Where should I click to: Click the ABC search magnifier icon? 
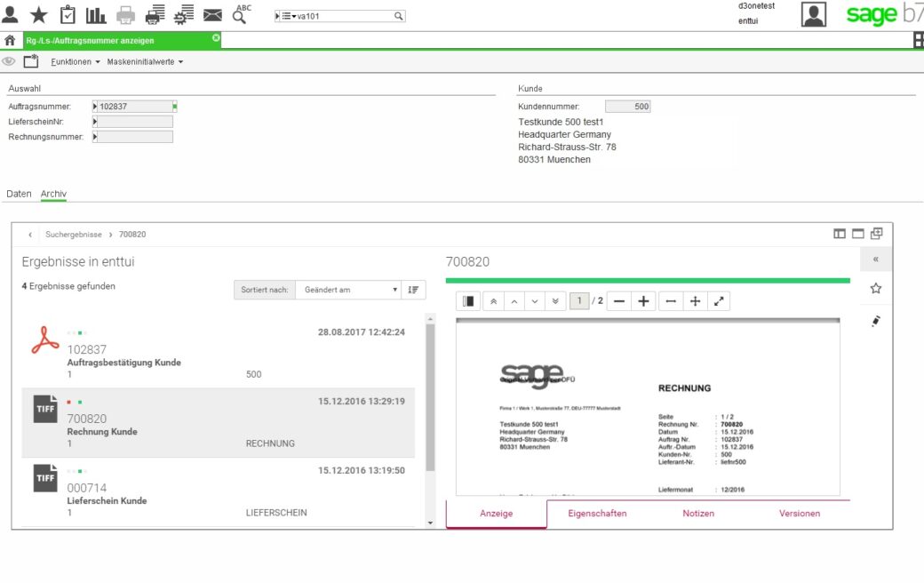(x=241, y=14)
